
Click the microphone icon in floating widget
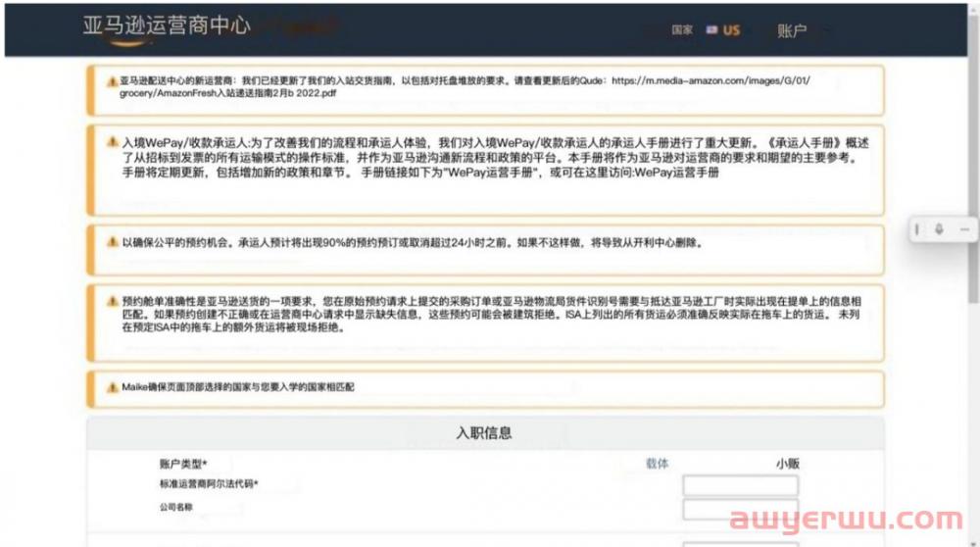pyautogui.click(x=939, y=229)
